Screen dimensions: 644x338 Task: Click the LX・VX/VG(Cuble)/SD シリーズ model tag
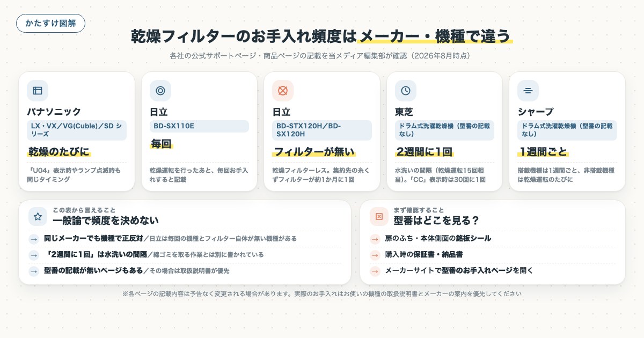tap(77, 130)
